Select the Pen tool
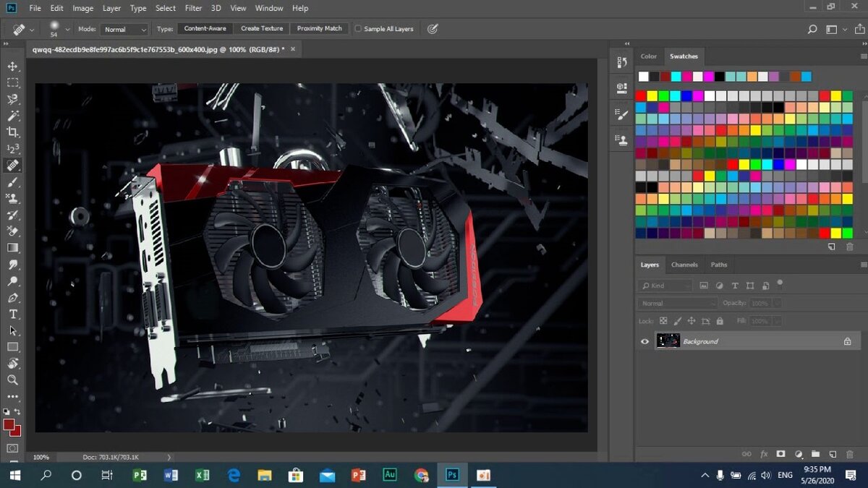The width and height of the screenshot is (868, 488). coord(13,298)
